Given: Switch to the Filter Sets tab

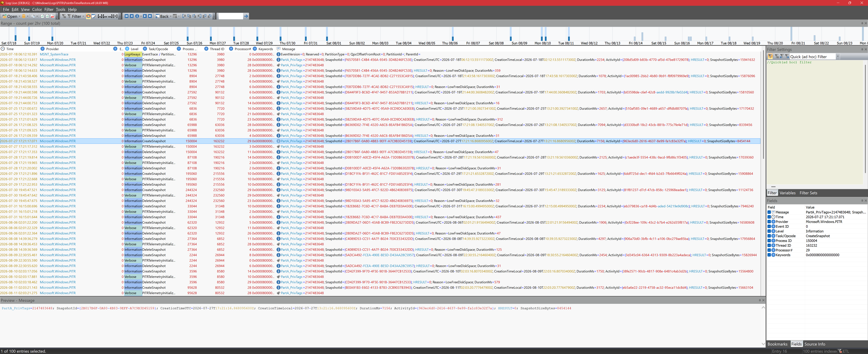Looking at the screenshot, I should 808,193.
